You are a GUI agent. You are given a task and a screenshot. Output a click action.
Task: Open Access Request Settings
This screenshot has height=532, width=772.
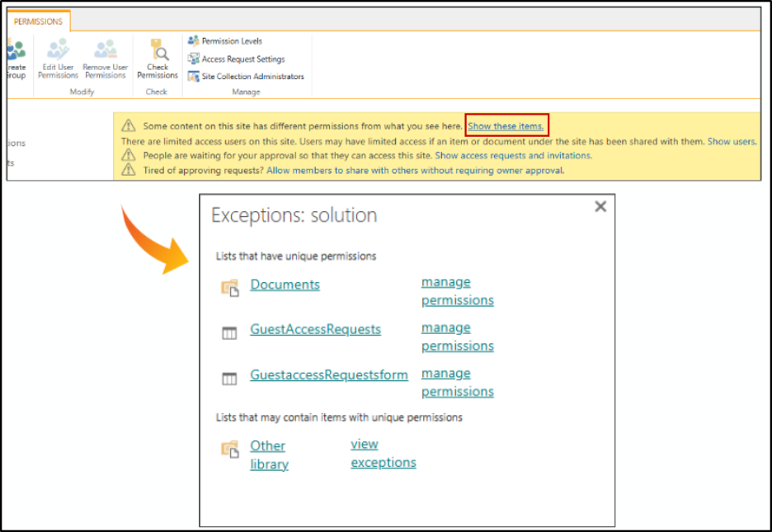point(242,59)
